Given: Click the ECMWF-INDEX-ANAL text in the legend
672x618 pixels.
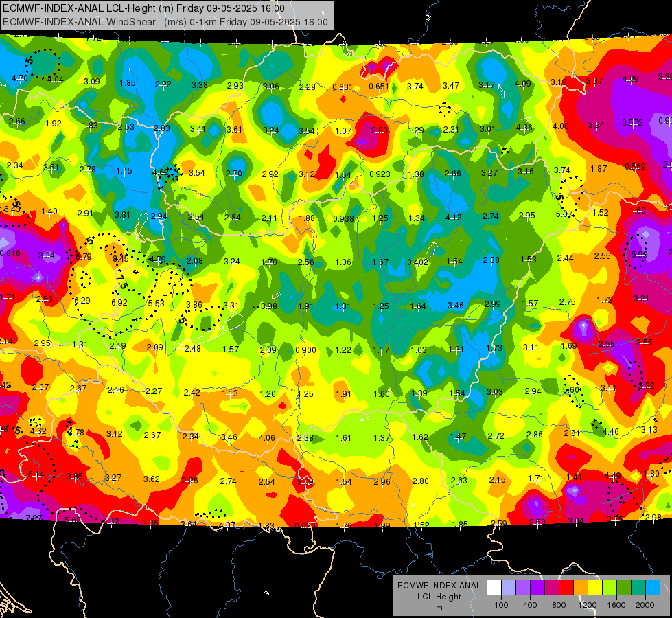Looking at the screenshot, I should coord(439,586).
